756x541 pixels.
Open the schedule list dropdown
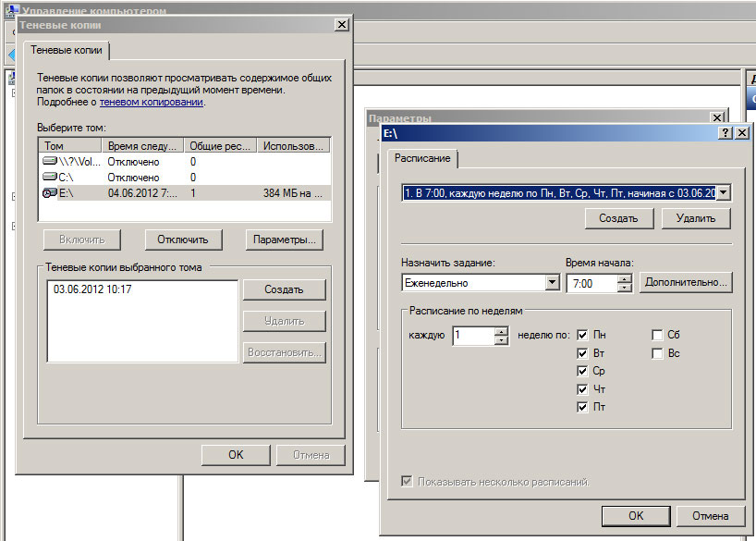(723, 192)
